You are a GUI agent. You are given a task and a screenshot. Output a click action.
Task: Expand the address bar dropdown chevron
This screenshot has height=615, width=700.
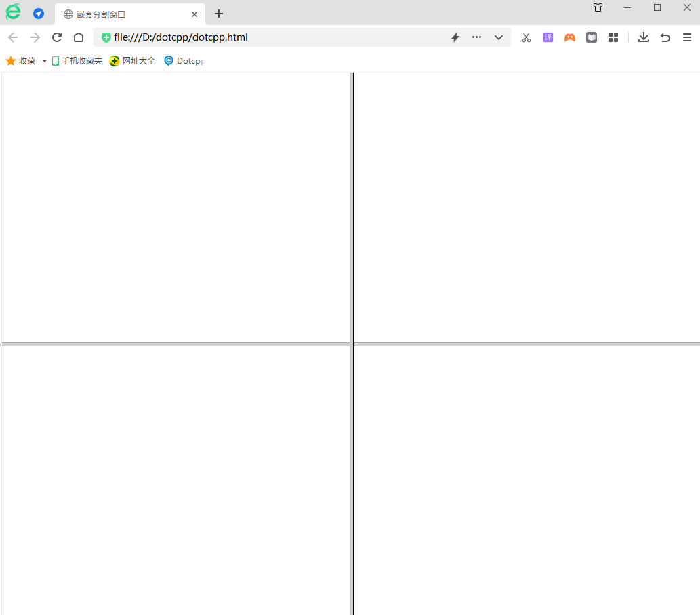pyautogui.click(x=499, y=37)
